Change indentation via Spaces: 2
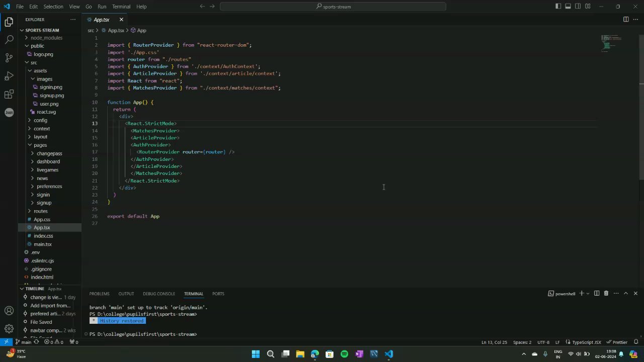Image resolution: width=644 pixels, height=362 pixels. point(522,342)
